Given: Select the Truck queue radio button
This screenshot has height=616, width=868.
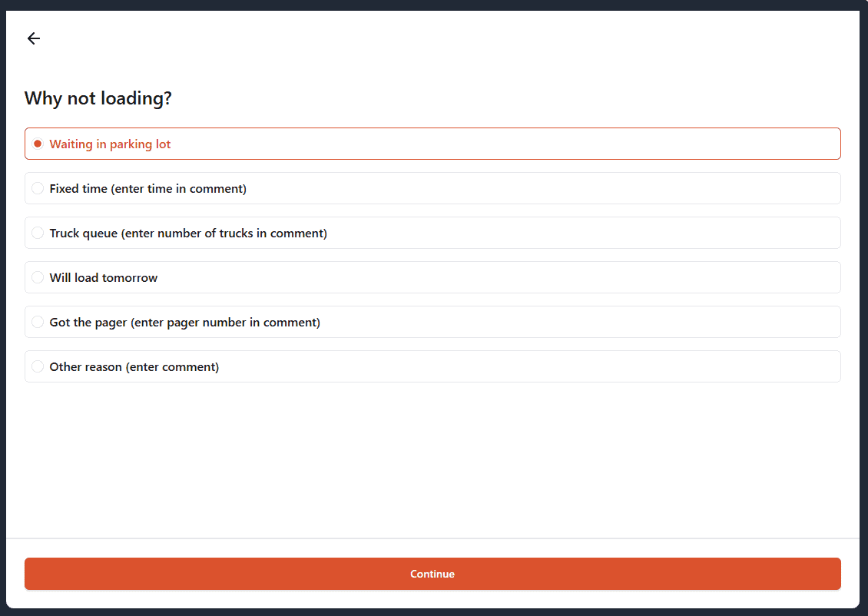Looking at the screenshot, I should pos(38,233).
